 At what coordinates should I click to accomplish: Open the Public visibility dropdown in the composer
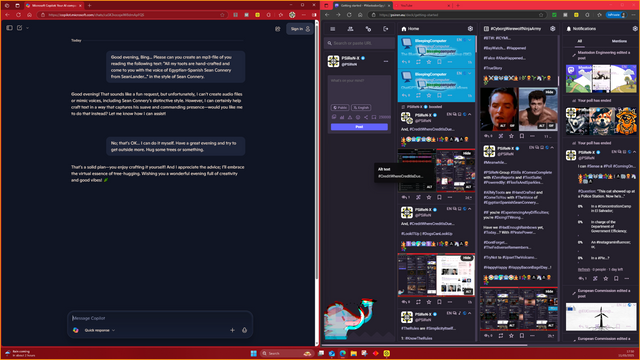coord(340,107)
